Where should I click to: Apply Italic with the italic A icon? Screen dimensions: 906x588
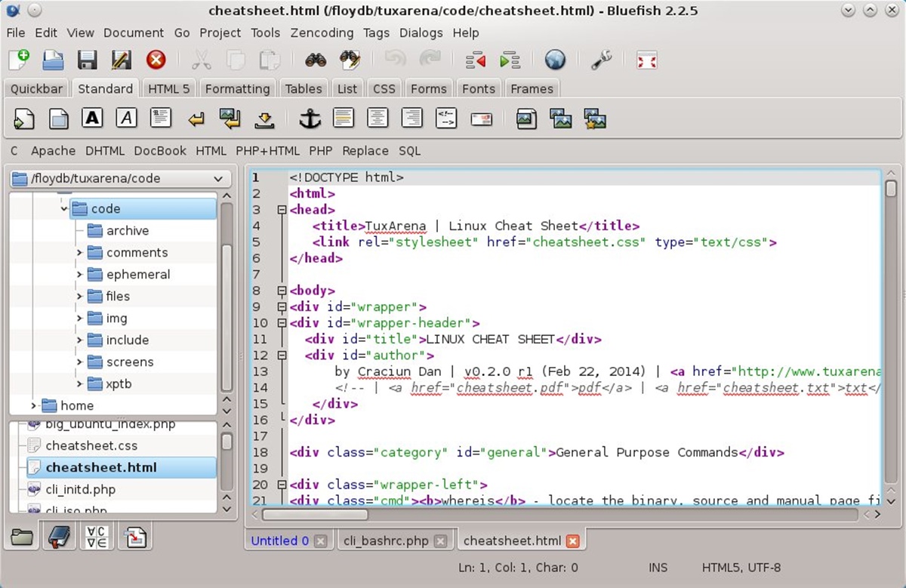(x=126, y=119)
